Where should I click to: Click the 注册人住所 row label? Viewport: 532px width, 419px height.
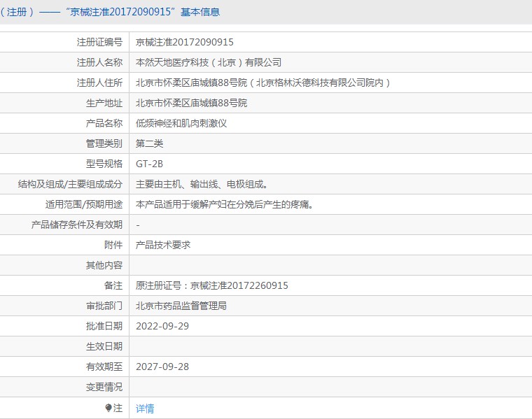tap(99, 83)
